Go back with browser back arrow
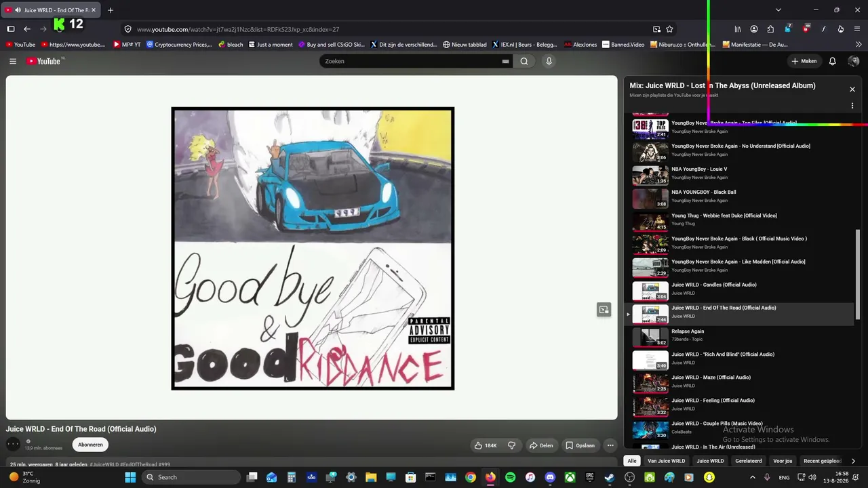This screenshot has width=868, height=488. (27, 29)
